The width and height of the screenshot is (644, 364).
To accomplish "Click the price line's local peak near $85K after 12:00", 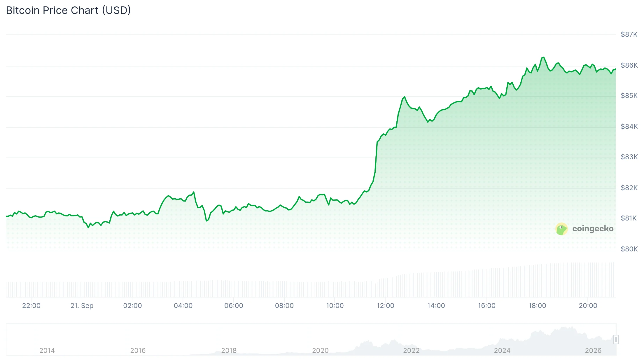I will click(x=405, y=97).
